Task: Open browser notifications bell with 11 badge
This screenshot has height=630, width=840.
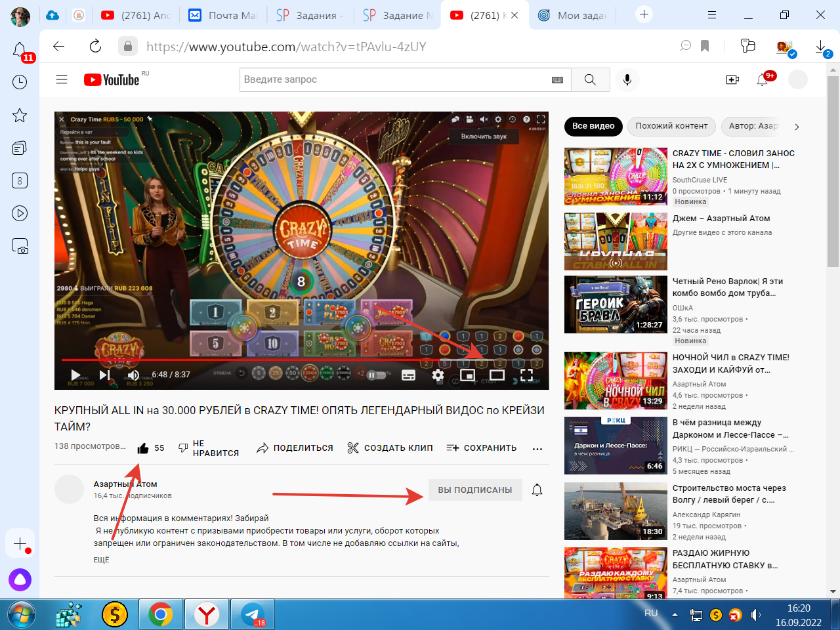Action: coord(20,50)
